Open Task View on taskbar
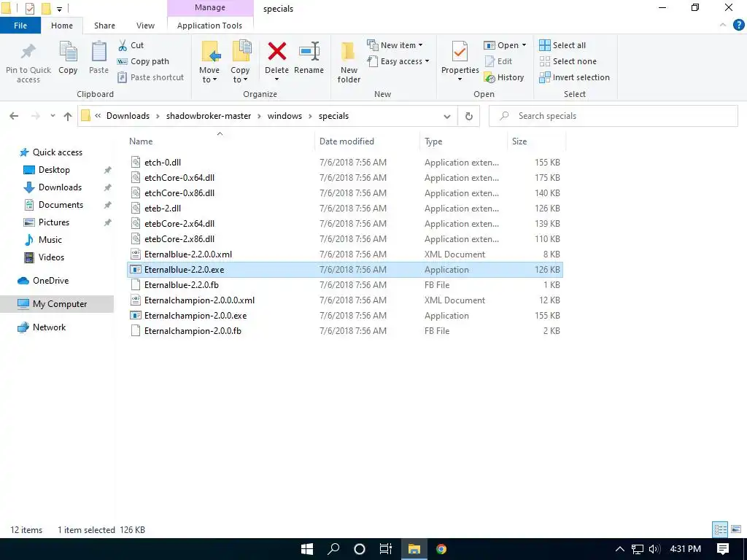 386,549
